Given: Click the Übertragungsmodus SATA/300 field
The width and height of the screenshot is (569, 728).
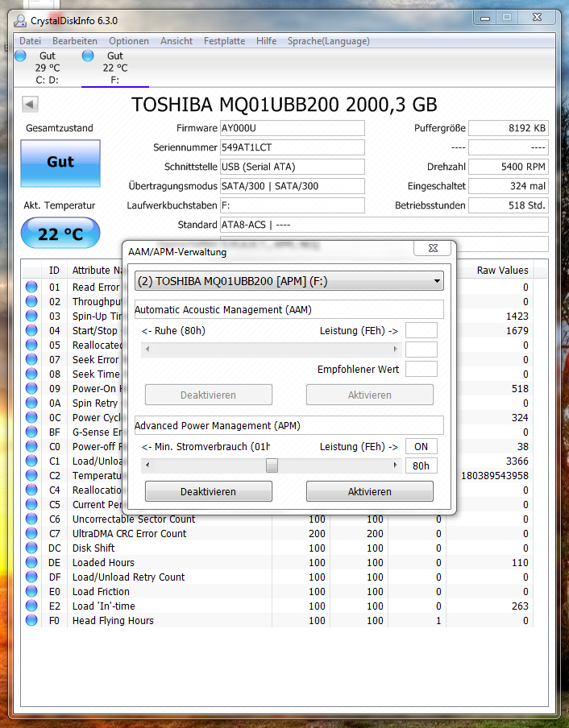Looking at the screenshot, I should point(293,186).
